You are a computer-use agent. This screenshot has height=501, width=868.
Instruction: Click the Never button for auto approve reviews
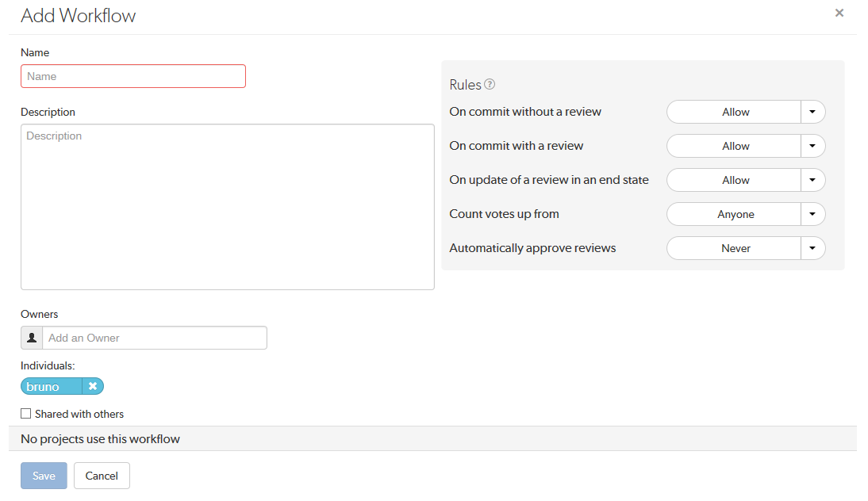click(x=734, y=248)
